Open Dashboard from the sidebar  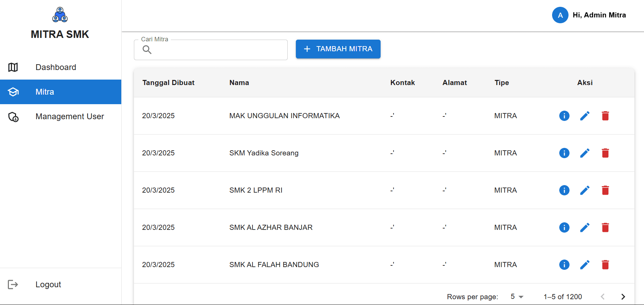click(x=56, y=67)
